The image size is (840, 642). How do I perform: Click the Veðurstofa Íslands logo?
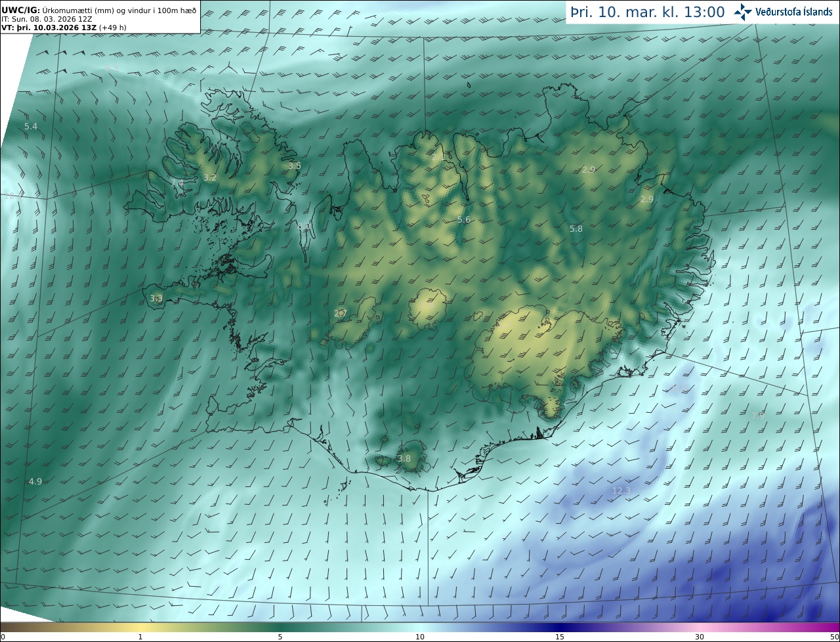coord(782,12)
